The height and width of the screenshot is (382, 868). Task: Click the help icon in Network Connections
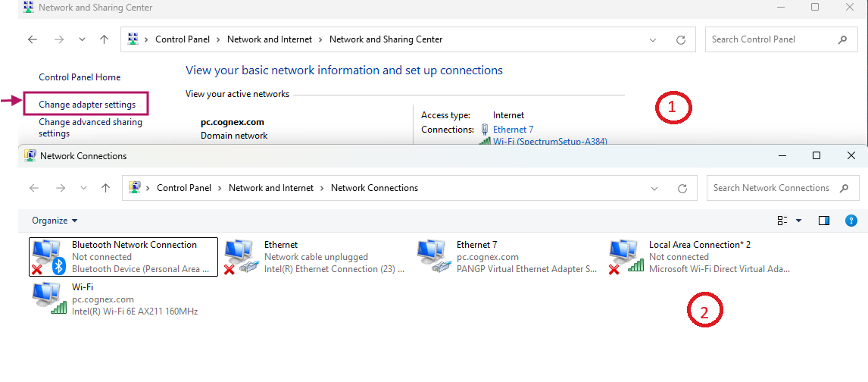tap(851, 221)
